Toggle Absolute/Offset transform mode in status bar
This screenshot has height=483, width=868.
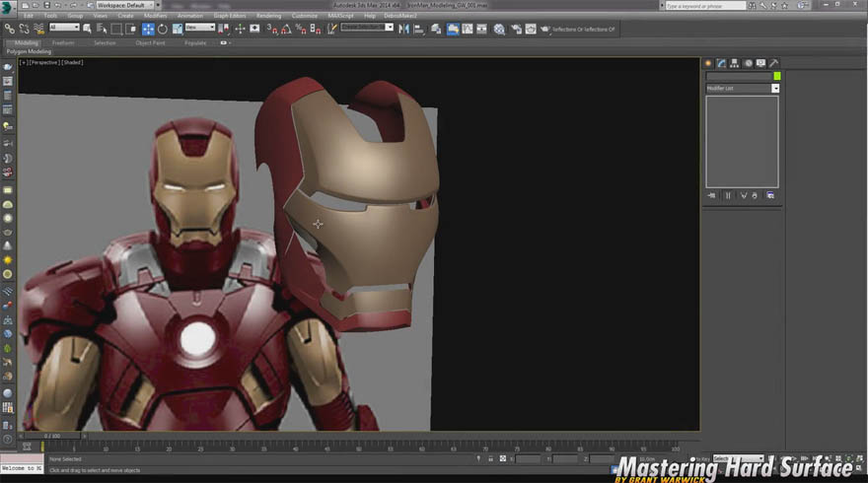pos(503,458)
